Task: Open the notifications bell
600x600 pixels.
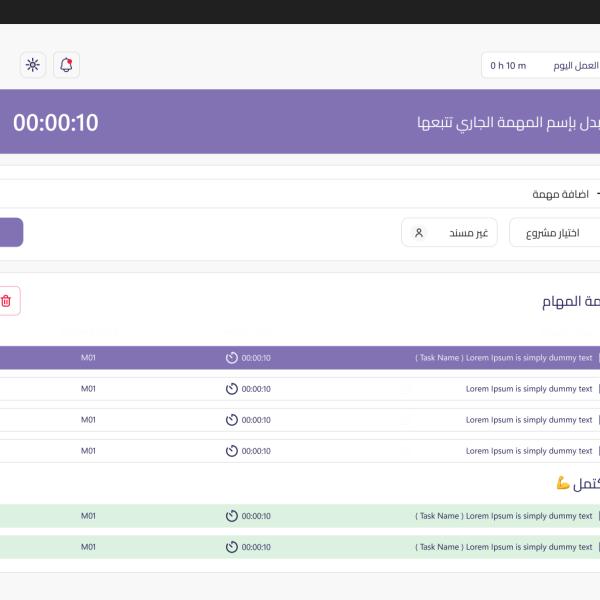Action: tap(66, 65)
